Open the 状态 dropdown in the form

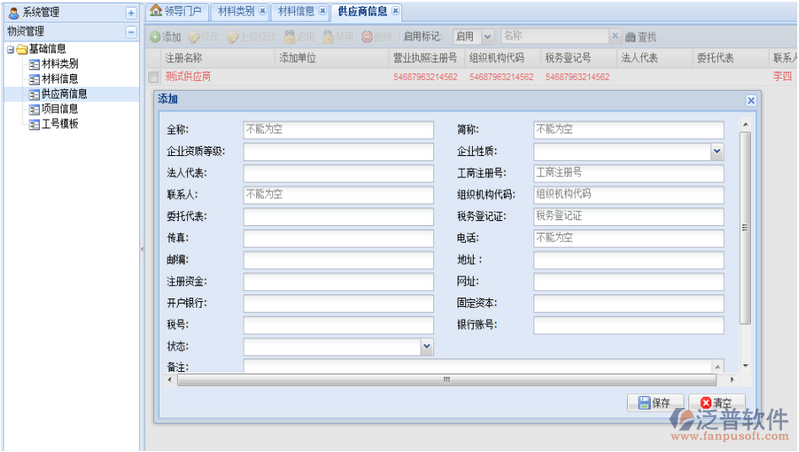[x=427, y=346]
